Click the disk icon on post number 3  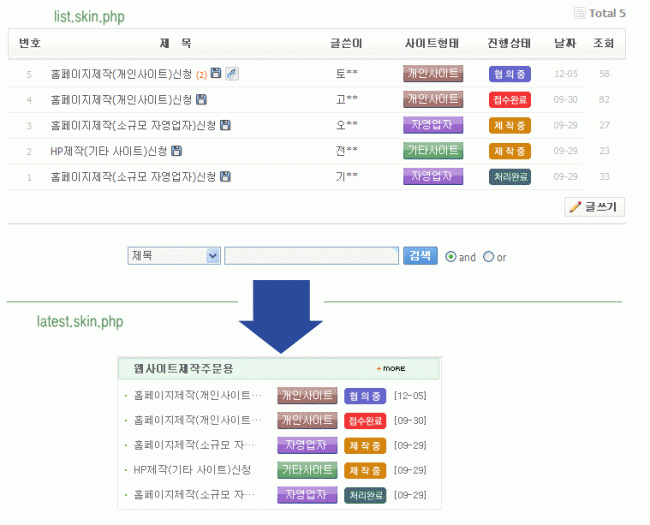225,125
